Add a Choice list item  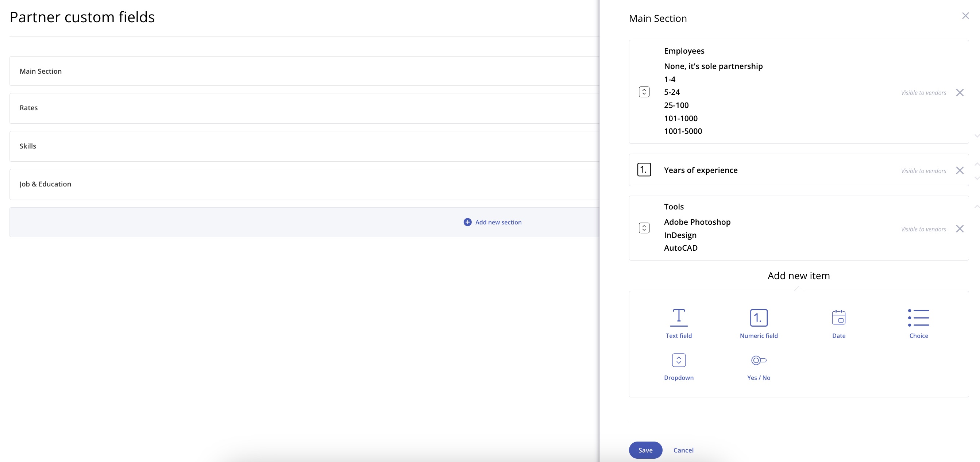pyautogui.click(x=918, y=323)
